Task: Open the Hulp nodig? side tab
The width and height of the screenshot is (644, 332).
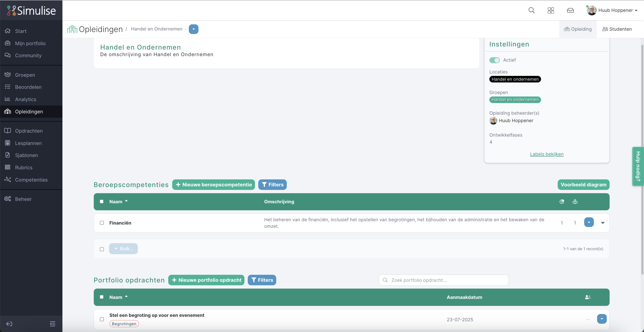Action: pyautogui.click(x=638, y=166)
